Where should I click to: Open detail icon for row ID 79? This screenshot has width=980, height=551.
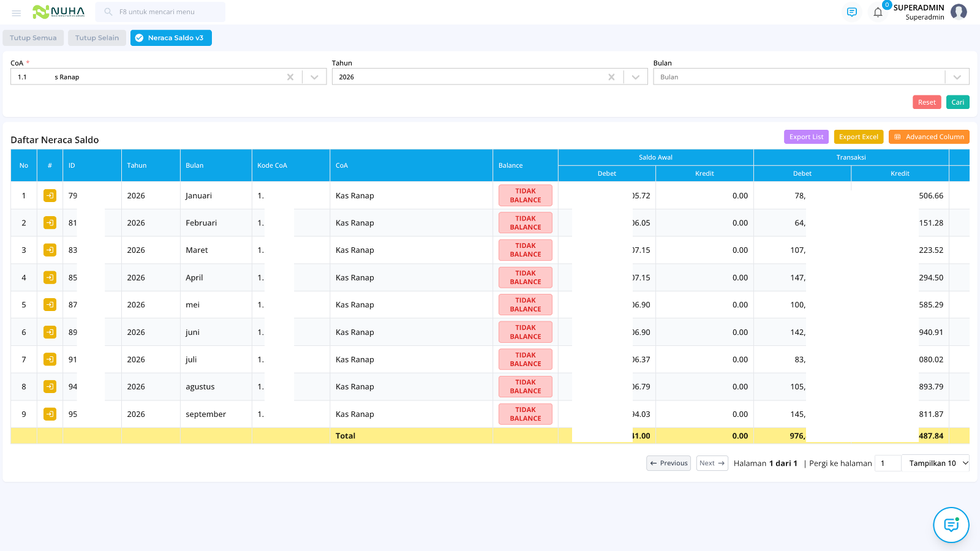(50, 196)
